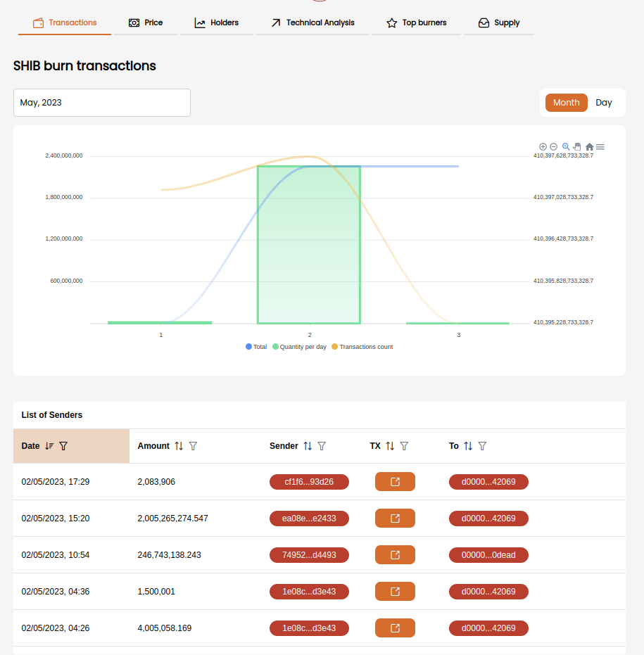Click sender ea08e...e2433 badge
The height and width of the screenshot is (655, 644).
(309, 519)
